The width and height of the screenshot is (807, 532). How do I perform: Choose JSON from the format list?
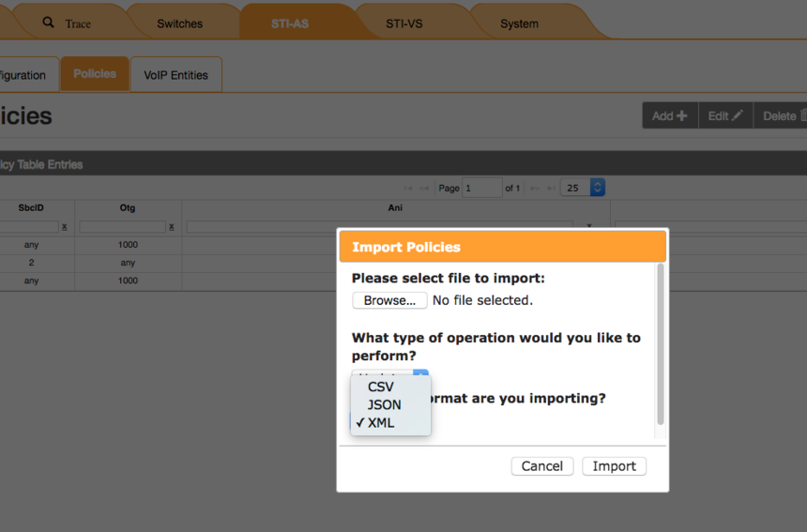tap(385, 404)
